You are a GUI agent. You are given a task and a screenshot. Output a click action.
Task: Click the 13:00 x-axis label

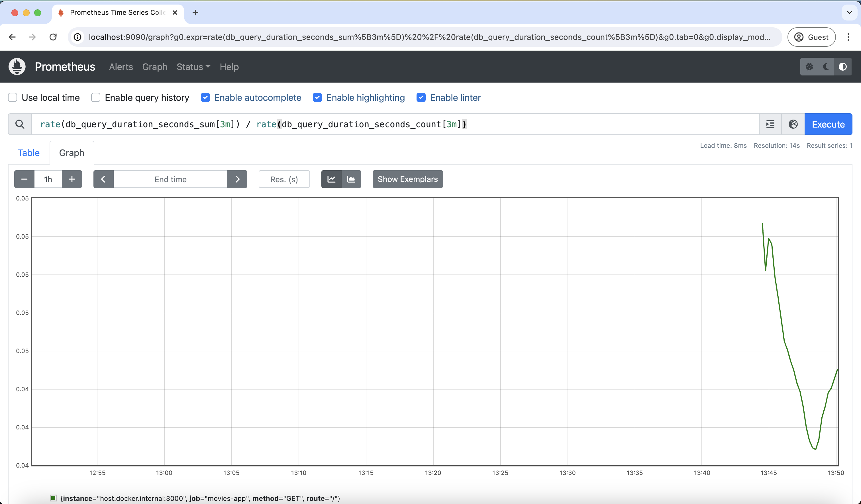(164, 473)
